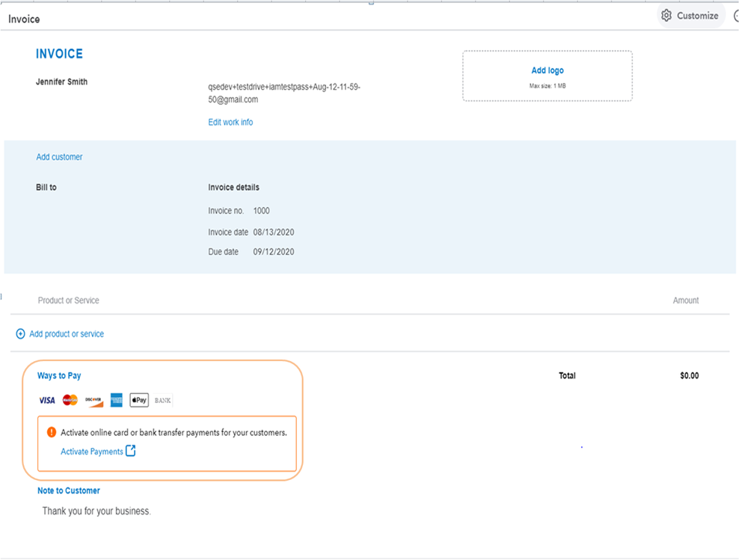Click the Note to Customer heading
747x560 pixels.
tap(69, 490)
